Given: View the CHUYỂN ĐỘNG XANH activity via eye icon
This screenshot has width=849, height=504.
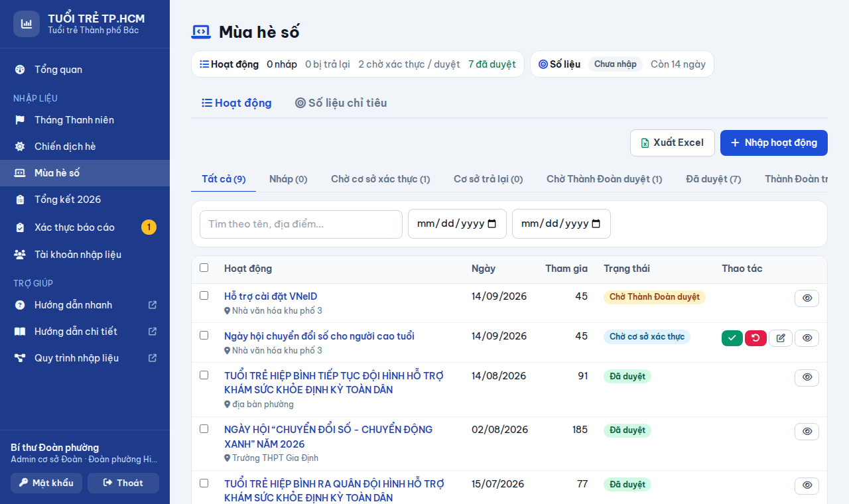Looking at the screenshot, I should [807, 432].
